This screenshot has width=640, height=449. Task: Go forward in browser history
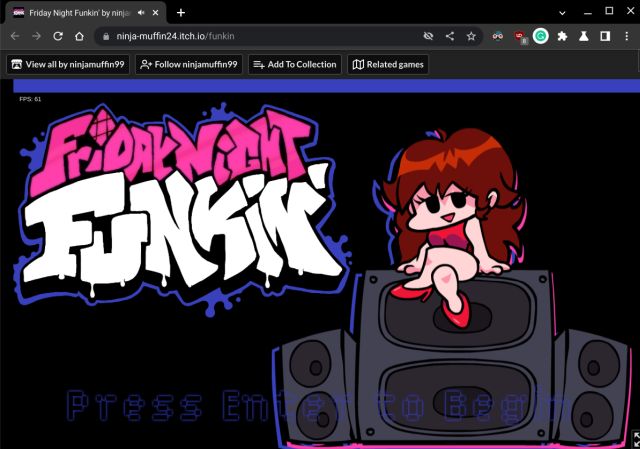tap(36, 36)
